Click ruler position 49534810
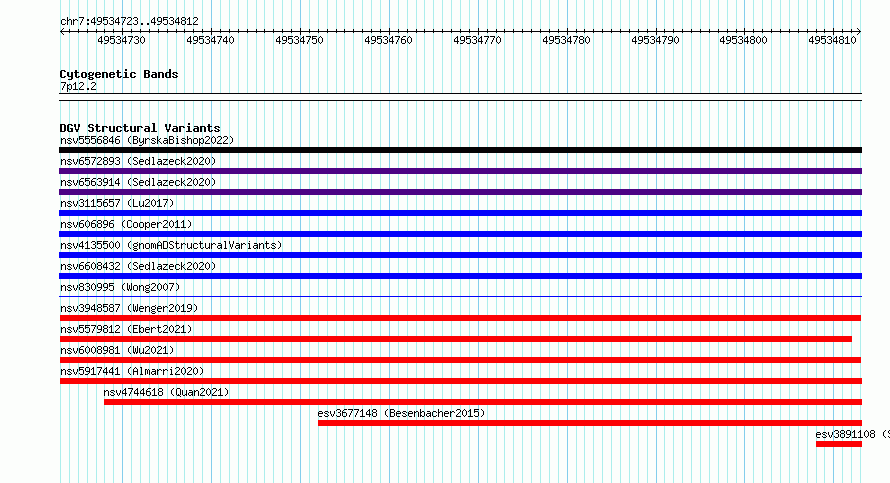This screenshot has width=890, height=483. pos(832,40)
